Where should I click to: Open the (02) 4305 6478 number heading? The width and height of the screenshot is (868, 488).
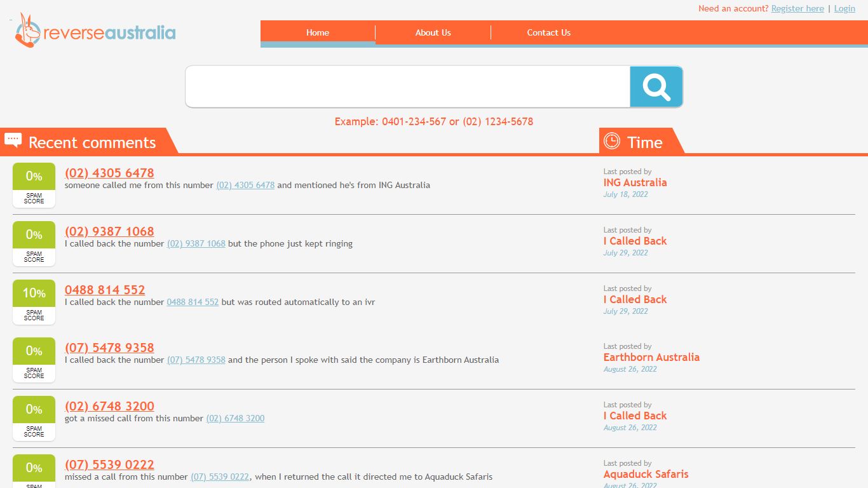(109, 173)
